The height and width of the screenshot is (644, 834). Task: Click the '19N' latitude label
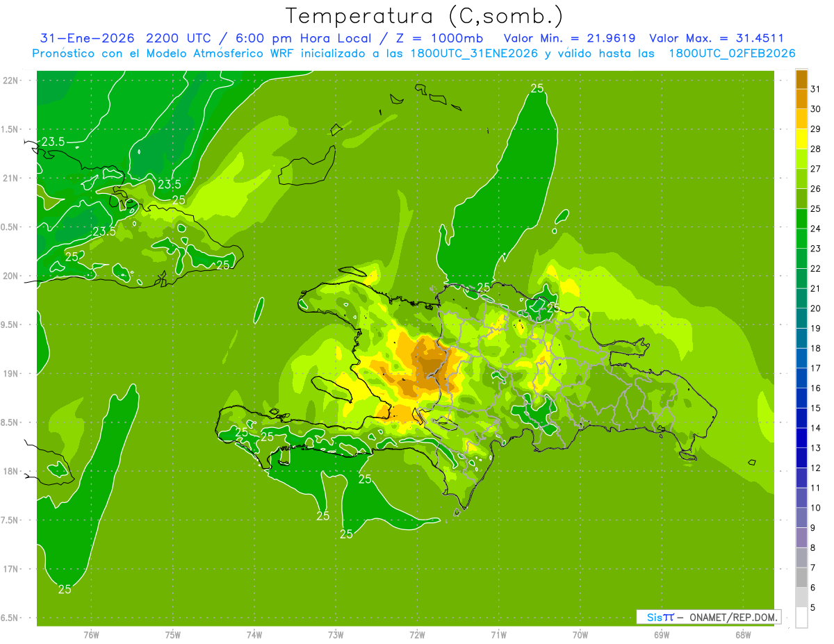[10, 373]
